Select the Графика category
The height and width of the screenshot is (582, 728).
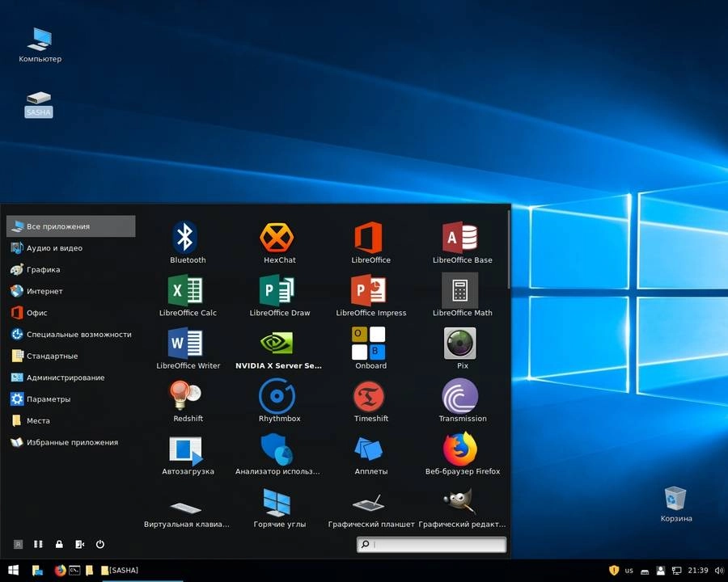coord(71,269)
